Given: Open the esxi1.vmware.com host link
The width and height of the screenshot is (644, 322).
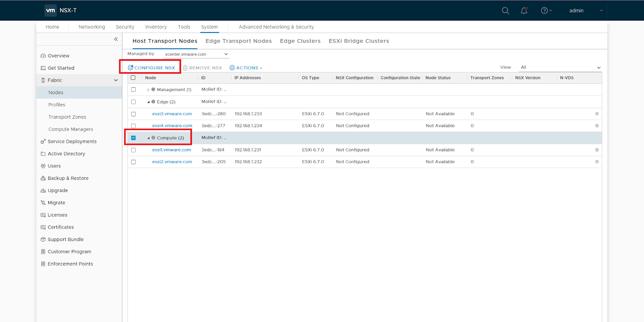Looking at the screenshot, I should coord(171,150).
